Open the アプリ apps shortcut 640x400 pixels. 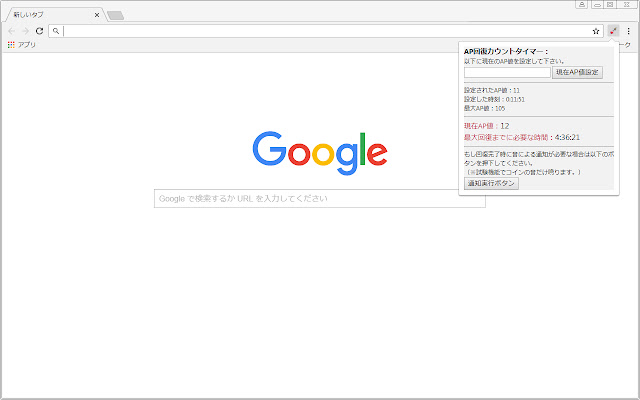click(22, 44)
